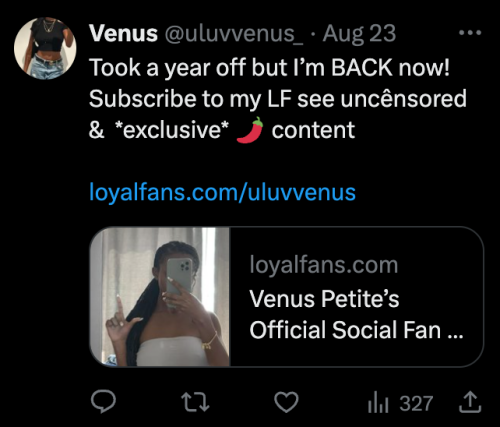The height and width of the screenshot is (427, 500).
Task: Follow the loyalfans.com/uluvvenus blue link
Action: tap(222, 192)
